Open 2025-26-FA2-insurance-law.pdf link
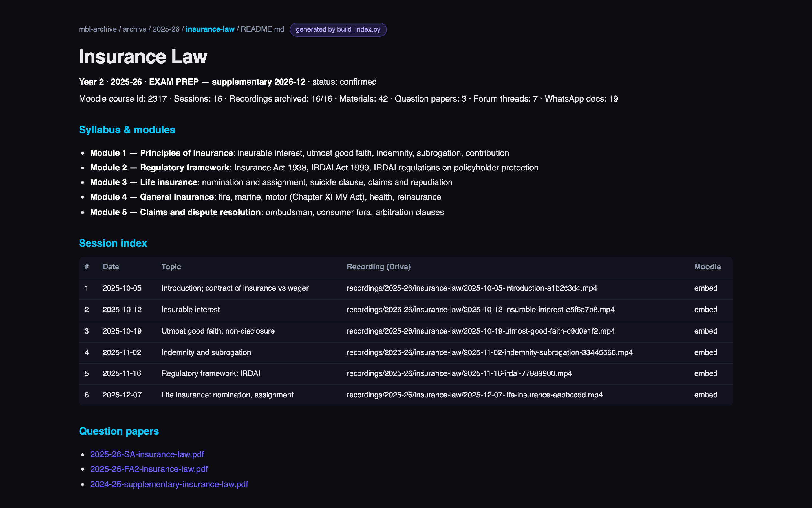The height and width of the screenshot is (508, 812). click(149, 469)
